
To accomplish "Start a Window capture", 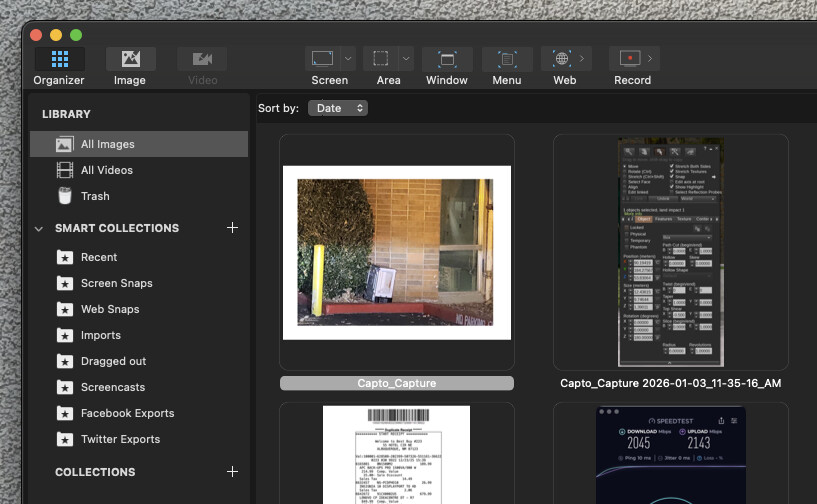I will point(447,59).
